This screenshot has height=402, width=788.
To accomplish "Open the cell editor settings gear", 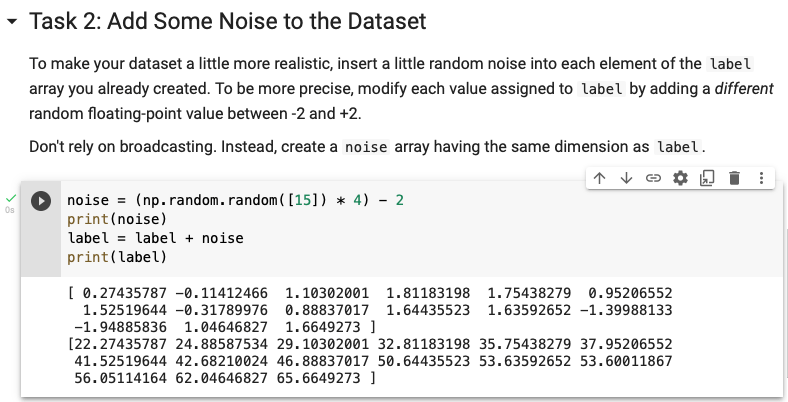I will [680, 179].
